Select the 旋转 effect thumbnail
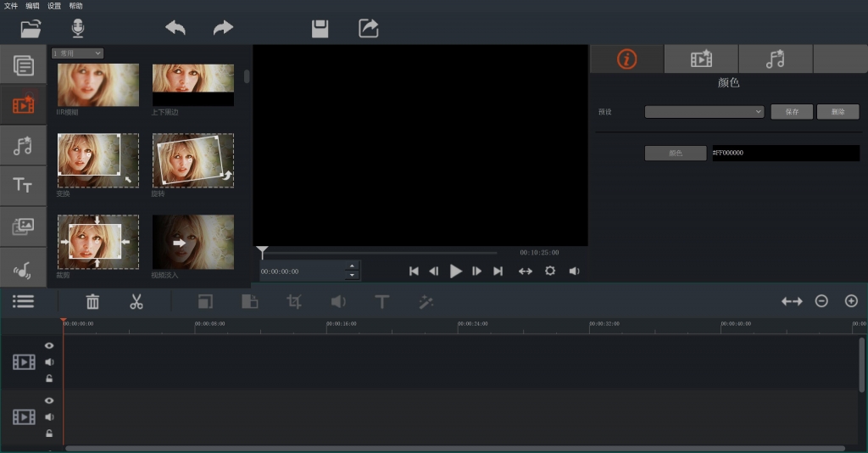Viewport: 868px width, 453px height. pyautogui.click(x=192, y=160)
